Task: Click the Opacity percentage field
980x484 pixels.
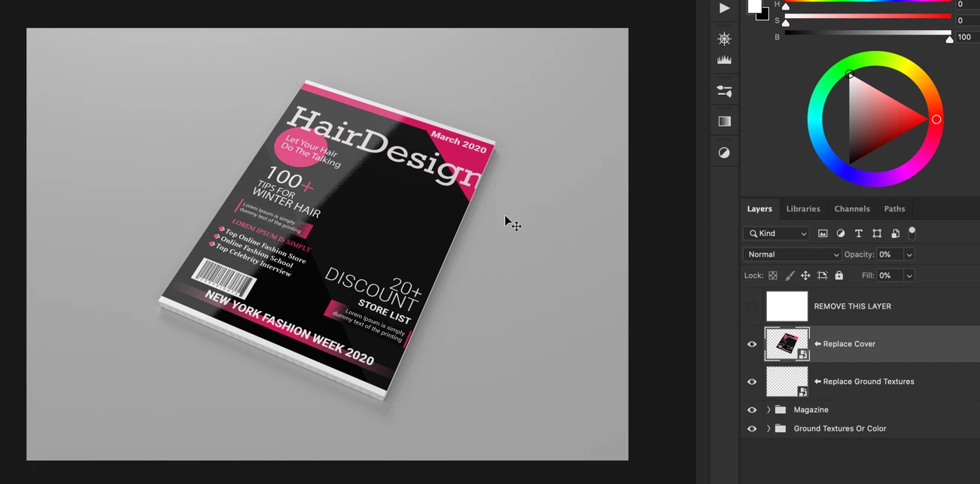Action: click(890, 254)
